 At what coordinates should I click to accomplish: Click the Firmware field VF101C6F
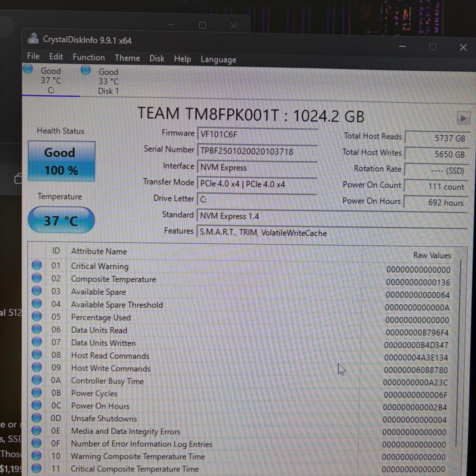(x=258, y=135)
